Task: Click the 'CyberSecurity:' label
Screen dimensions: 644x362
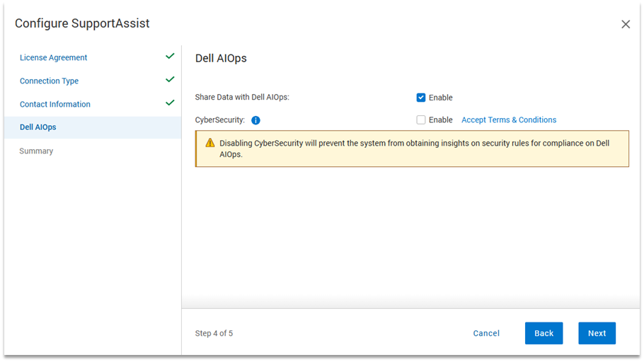Action: [219, 120]
